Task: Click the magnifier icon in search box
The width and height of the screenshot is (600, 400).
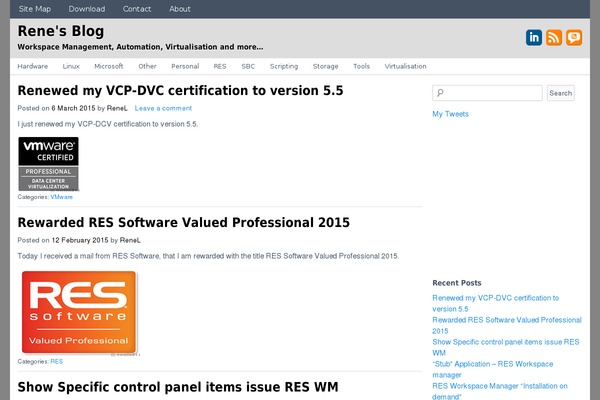Action: coord(440,93)
